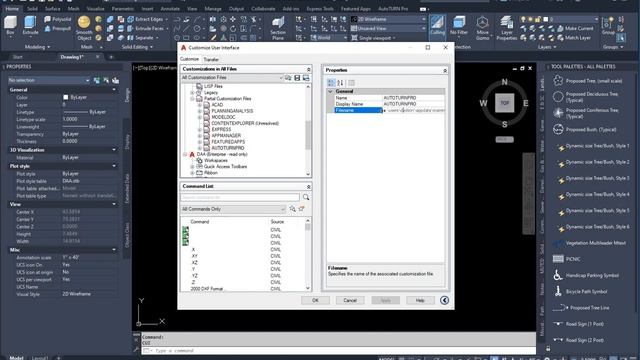Select Bicycle Path Symbol palette tool
Image resolution: width=640 pixels, height=360 pixels.
(580, 291)
